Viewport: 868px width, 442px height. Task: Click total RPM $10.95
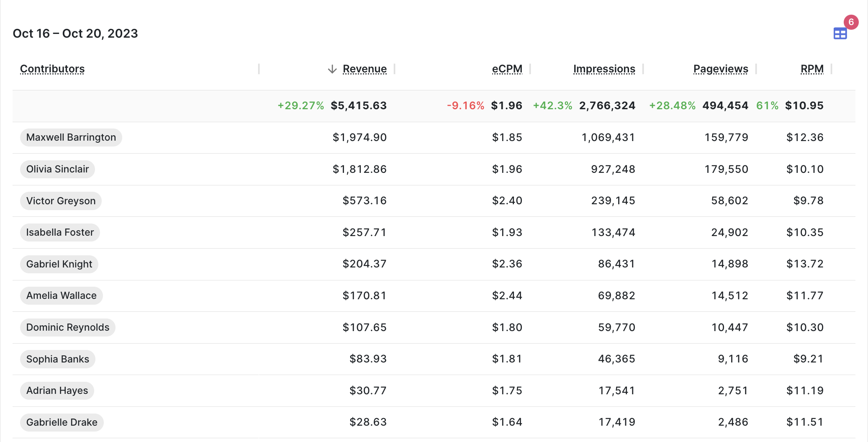804,105
